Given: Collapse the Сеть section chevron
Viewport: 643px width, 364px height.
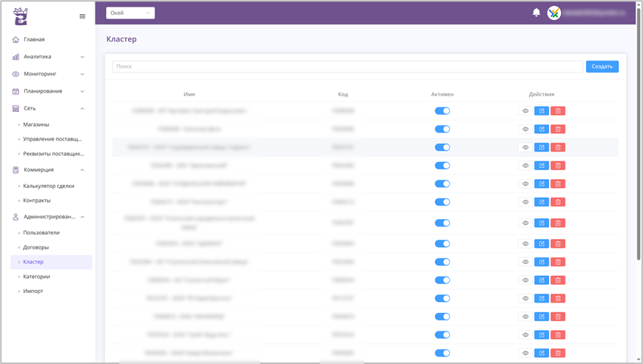Looking at the screenshot, I should [x=82, y=109].
